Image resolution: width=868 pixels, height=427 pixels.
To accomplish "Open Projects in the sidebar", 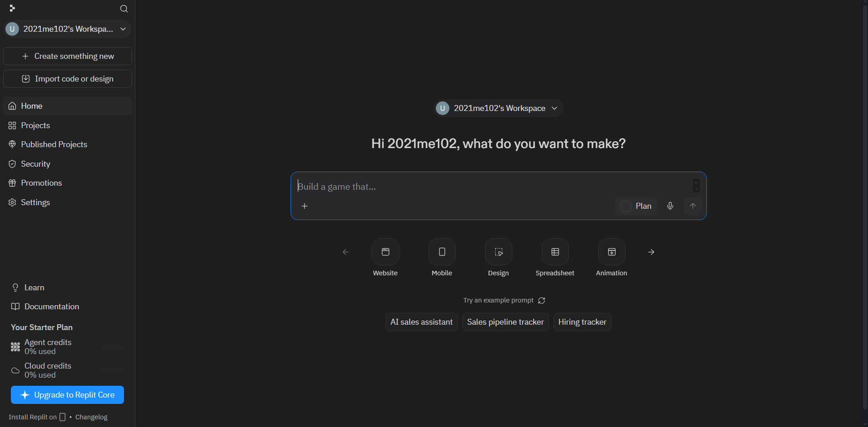I will point(68,125).
